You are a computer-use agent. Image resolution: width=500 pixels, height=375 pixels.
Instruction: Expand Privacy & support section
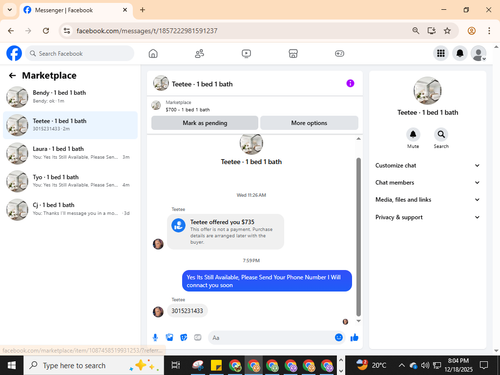point(428,217)
